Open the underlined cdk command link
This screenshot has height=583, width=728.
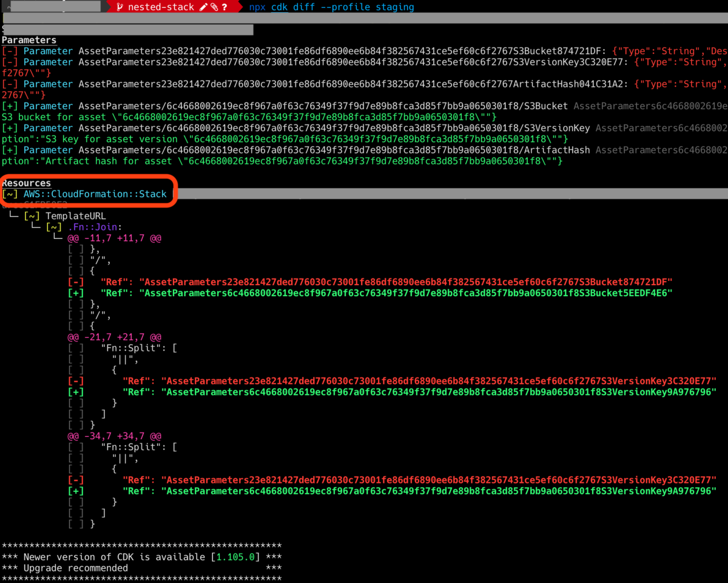279,7
